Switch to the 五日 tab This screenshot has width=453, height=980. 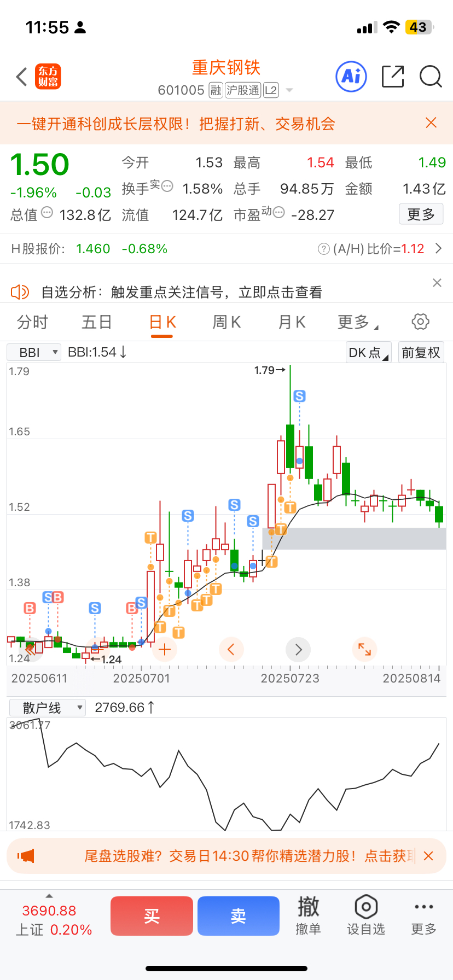tap(97, 322)
